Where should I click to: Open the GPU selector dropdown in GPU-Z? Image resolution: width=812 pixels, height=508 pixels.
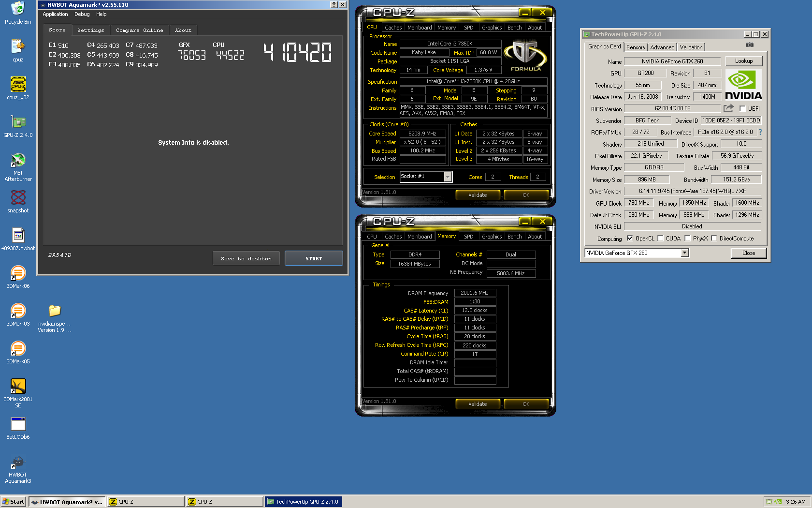click(x=684, y=253)
